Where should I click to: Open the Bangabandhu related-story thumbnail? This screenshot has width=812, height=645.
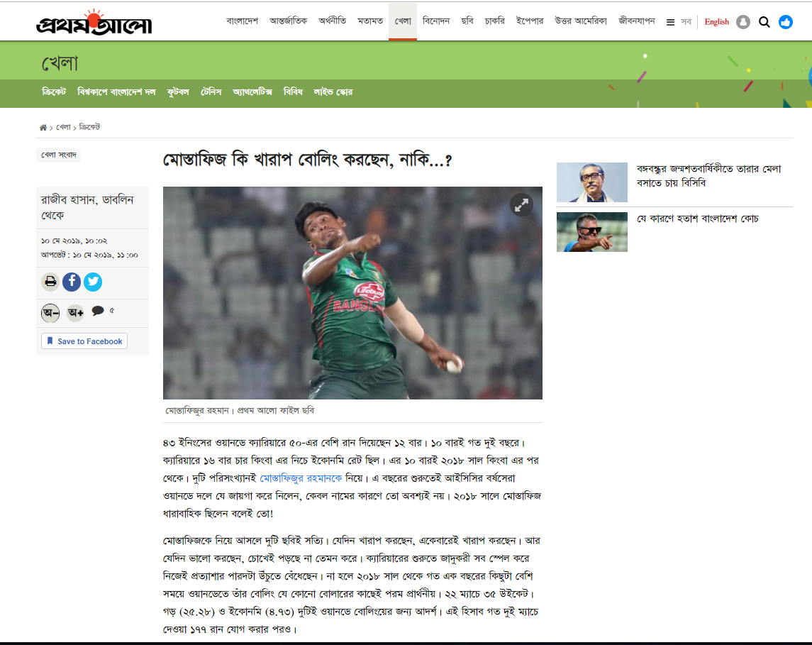click(592, 182)
